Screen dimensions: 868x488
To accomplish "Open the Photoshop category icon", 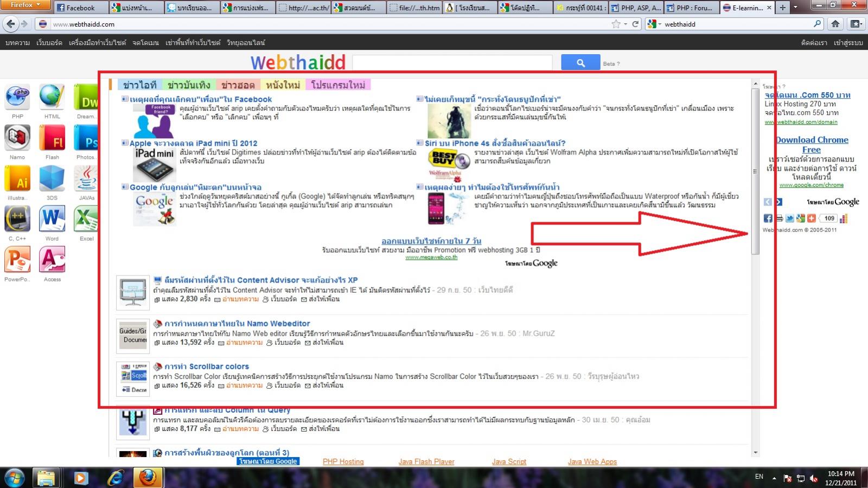I will (x=86, y=138).
